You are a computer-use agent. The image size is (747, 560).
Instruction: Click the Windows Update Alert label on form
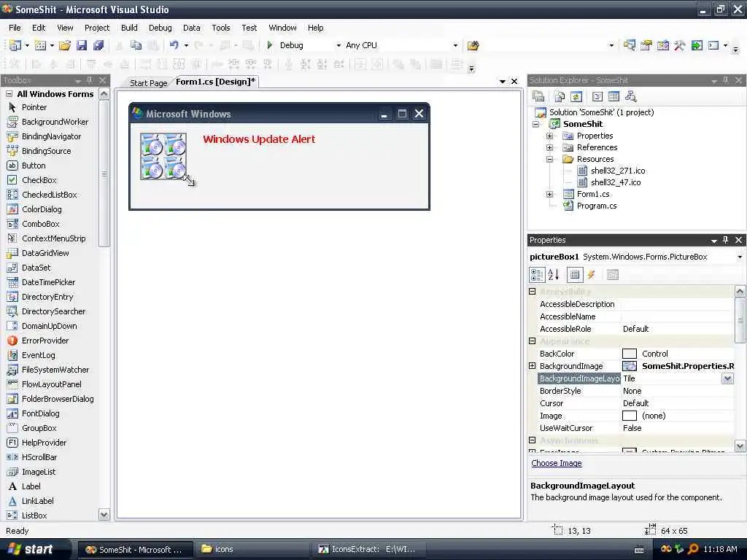(259, 139)
